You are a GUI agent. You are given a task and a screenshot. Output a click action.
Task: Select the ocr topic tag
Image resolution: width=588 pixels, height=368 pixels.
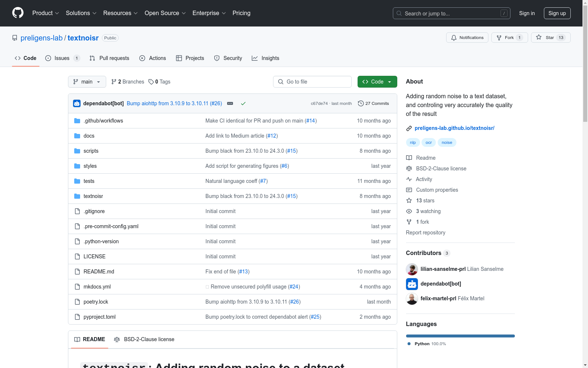click(429, 142)
